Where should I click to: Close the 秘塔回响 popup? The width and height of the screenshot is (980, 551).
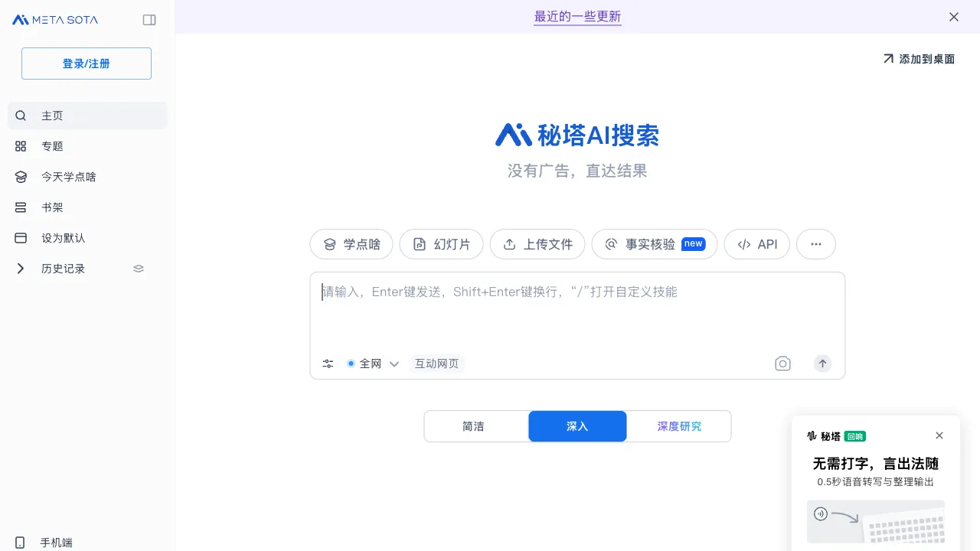point(939,435)
